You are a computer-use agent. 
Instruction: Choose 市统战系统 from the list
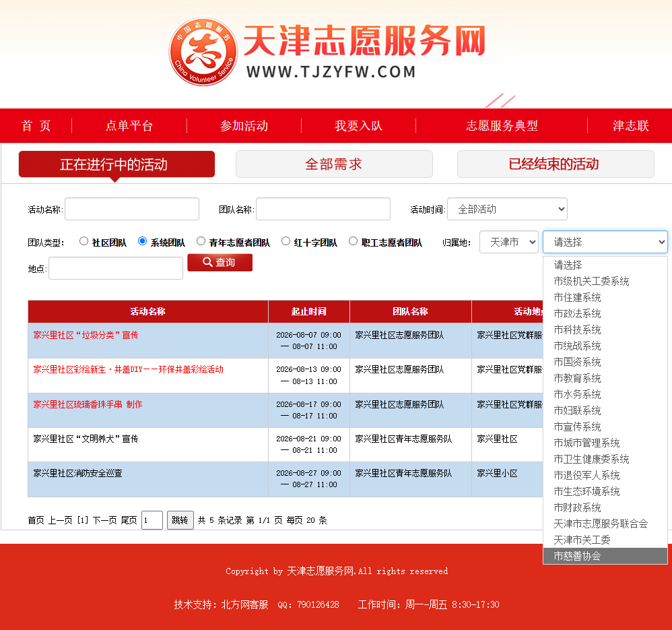pyautogui.click(x=605, y=346)
